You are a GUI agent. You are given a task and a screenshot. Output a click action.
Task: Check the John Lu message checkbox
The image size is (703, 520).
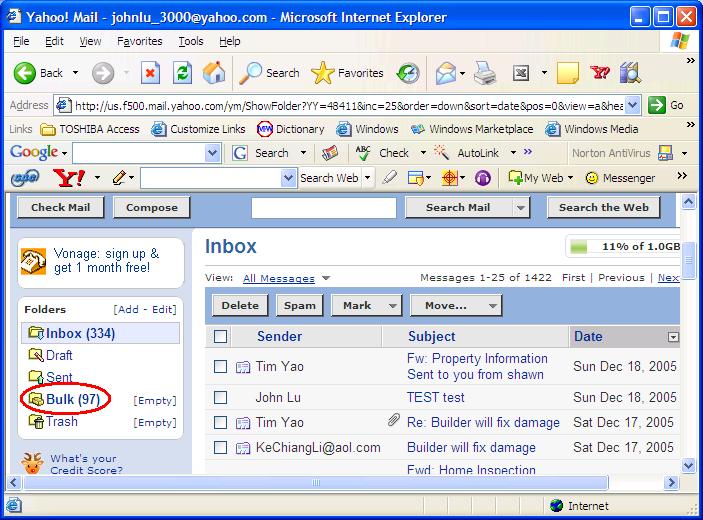(221, 397)
